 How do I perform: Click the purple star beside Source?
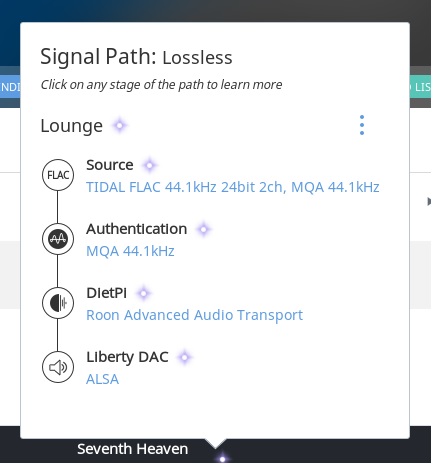(x=149, y=165)
